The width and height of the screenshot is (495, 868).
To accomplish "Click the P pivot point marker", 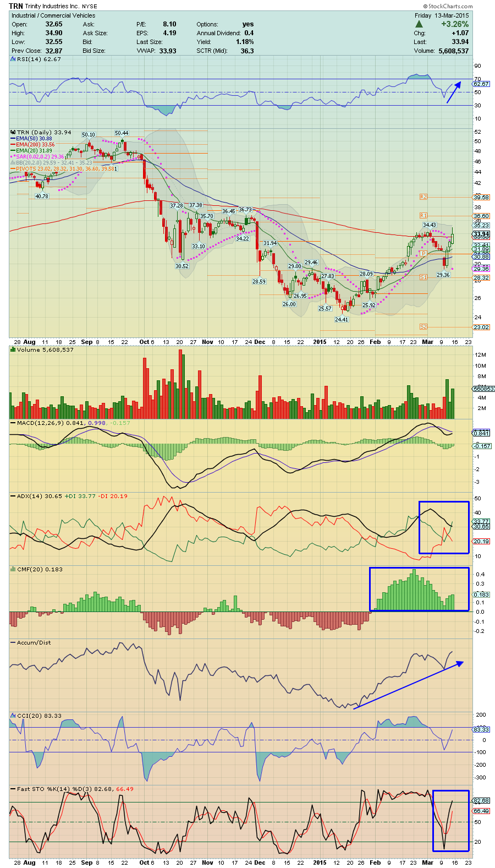I will (424, 253).
